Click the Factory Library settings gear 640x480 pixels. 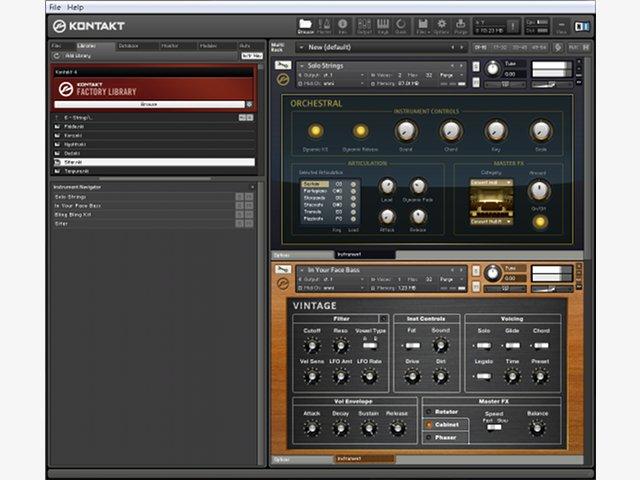(x=249, y=104)
